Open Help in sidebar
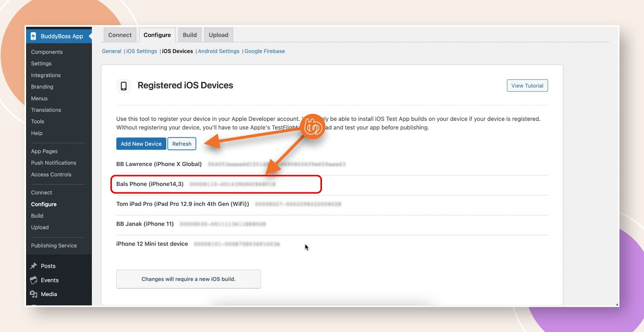The width and height of the screenshot is (644, 332). click(37, 133)
